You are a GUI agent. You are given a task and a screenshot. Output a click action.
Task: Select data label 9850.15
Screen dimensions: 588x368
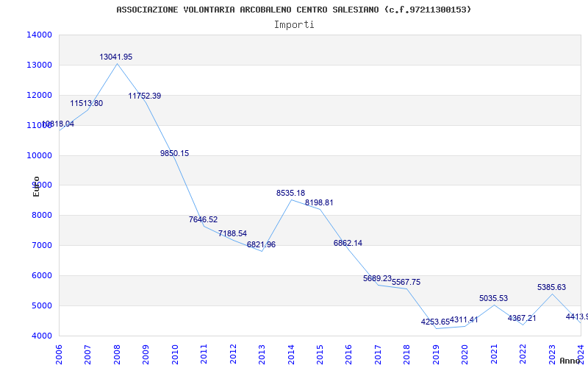pos(175,153)
